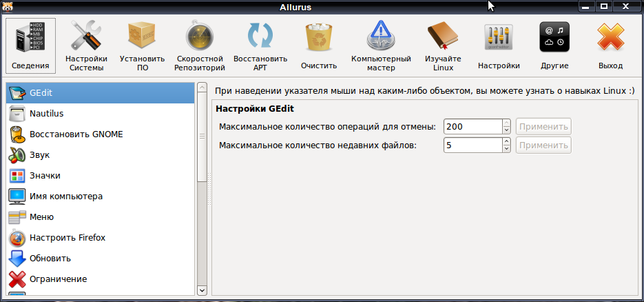Open Другие black widget icon
The height and width of the screenshot is (302, 644).
click(554, 37)
